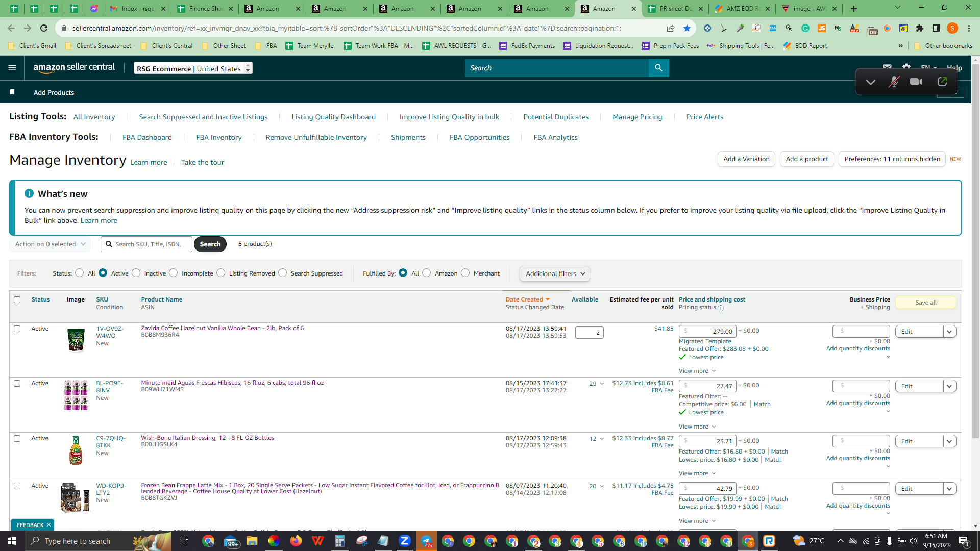Open the Edit dropdown arrow for Zavida Coffee
The width and height of the screenshot is (980, 551).
click(949, 332)
